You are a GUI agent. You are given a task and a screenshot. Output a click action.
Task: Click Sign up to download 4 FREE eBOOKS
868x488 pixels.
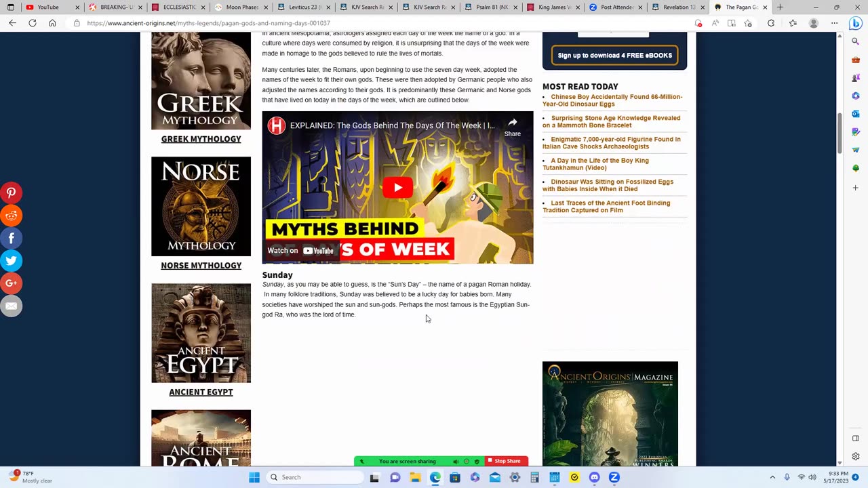tap(614, 56)
